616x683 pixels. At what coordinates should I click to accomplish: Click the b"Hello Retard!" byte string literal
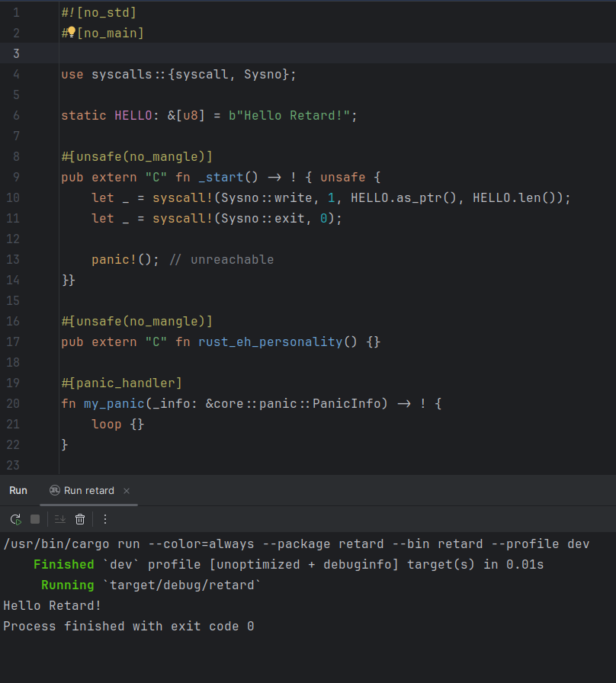coord(289,115)
